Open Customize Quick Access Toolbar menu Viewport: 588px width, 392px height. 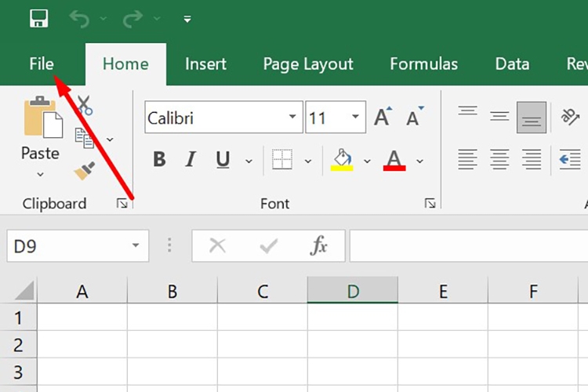pyautogui.click(x=187, y=19)
